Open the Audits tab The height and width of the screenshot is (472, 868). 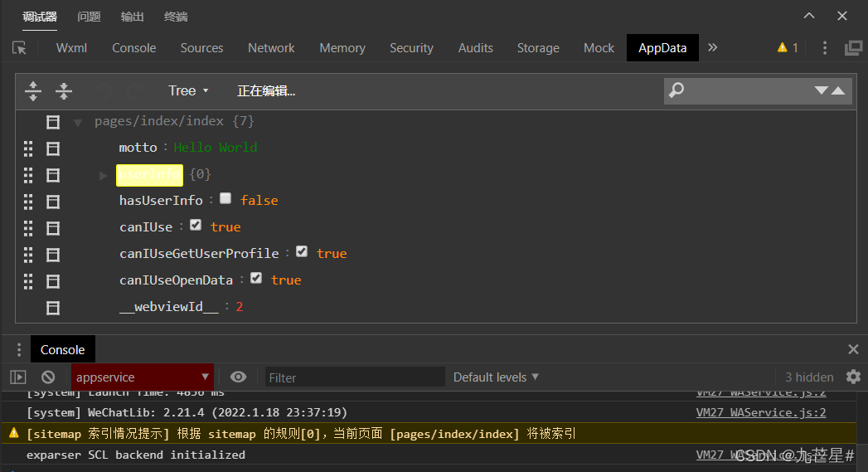pos(476,48)
